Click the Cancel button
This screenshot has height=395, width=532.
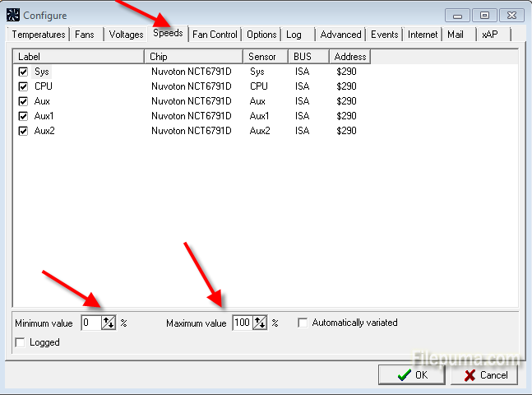[x=484, y=375]
